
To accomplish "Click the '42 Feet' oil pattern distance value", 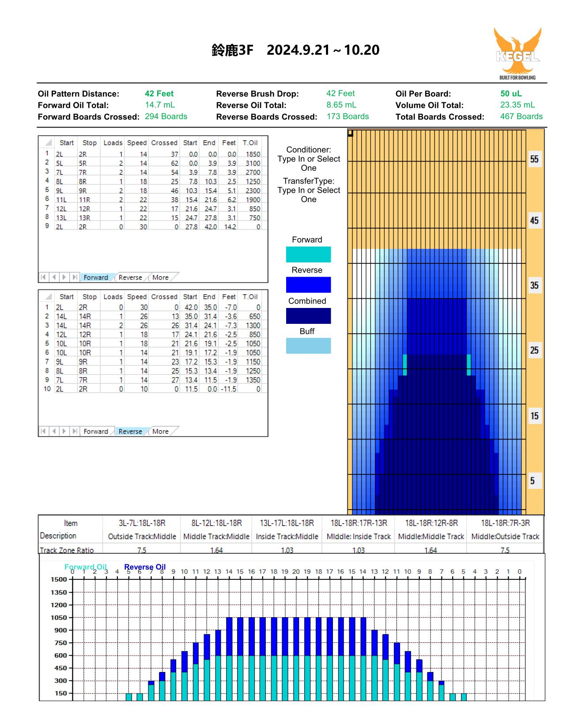I will (x=159, y=94).
